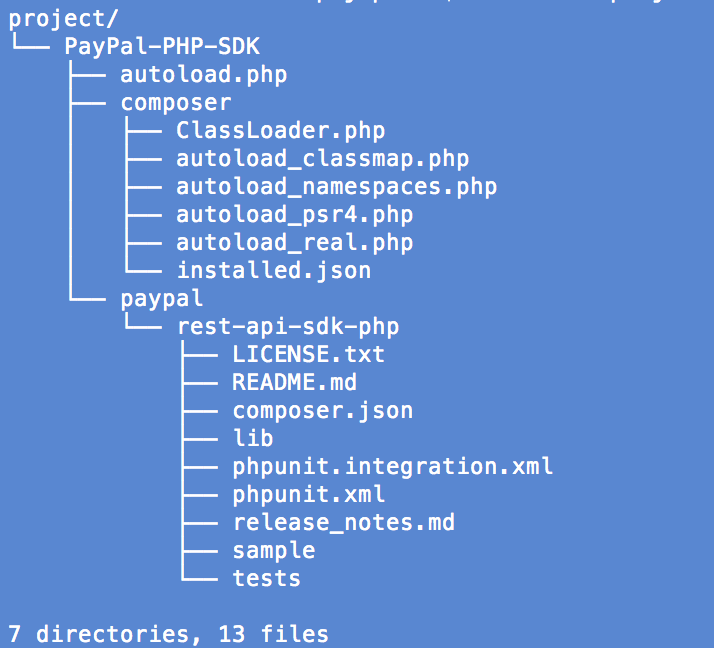This screenshot has width=714, height=648.
Task: Select phpunit.xml file
Action: pyautogui.click(x=308, y=495)
